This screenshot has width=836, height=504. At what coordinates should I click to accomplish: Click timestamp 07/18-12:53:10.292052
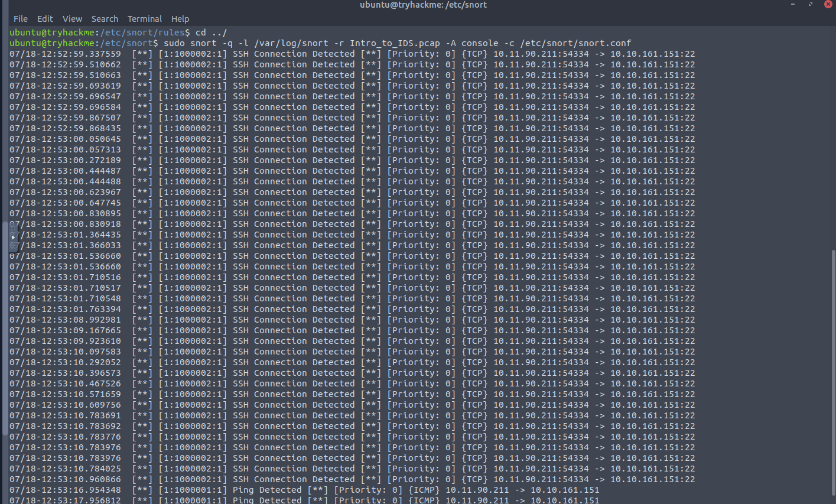[65, 362]
